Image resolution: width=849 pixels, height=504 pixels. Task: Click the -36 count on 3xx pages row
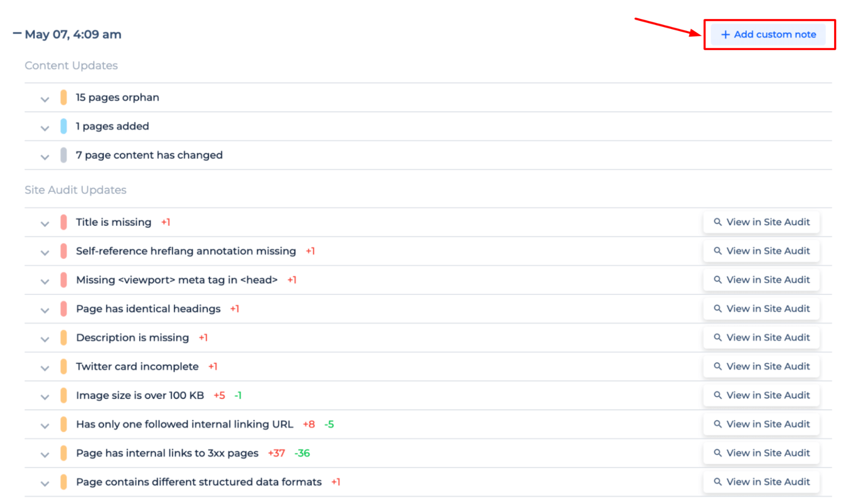tap(302, 453)
